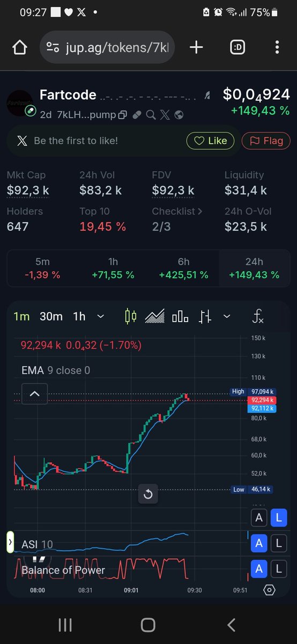
Task: Select the 6h price change tab
Action: coord(184,268)
